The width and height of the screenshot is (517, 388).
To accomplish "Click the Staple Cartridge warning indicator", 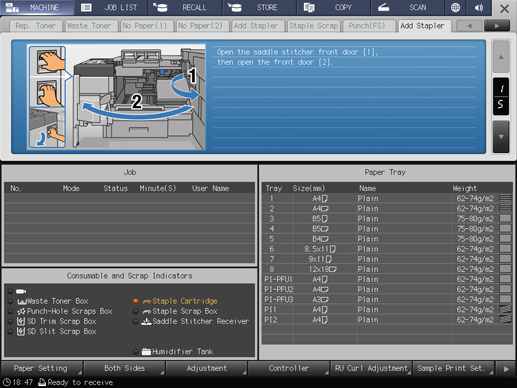I will point(136,301).
